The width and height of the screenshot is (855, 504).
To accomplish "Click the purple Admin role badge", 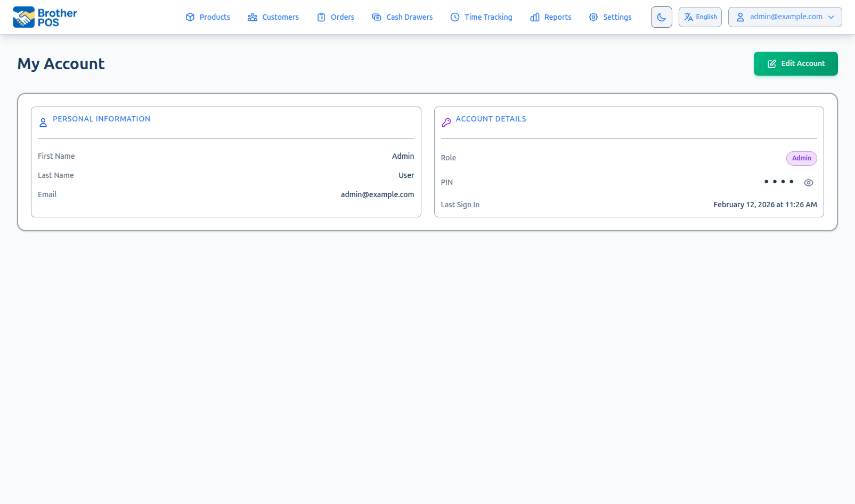I will [801, 158].
